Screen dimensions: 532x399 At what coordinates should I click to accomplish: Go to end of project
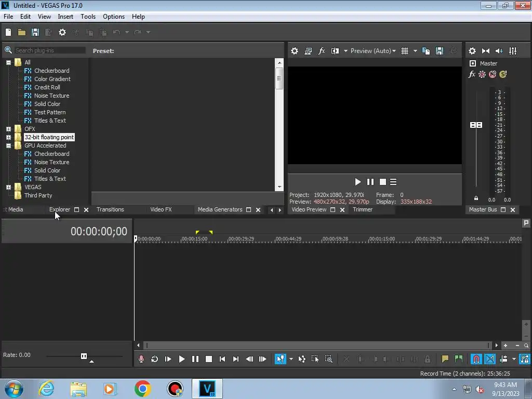tap(236, 359)
